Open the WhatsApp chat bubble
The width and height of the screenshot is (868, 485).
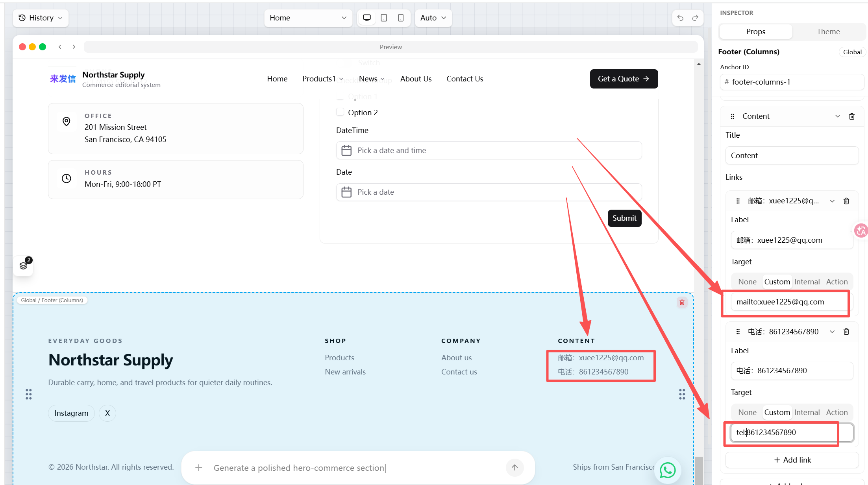(x=668, y=470)
